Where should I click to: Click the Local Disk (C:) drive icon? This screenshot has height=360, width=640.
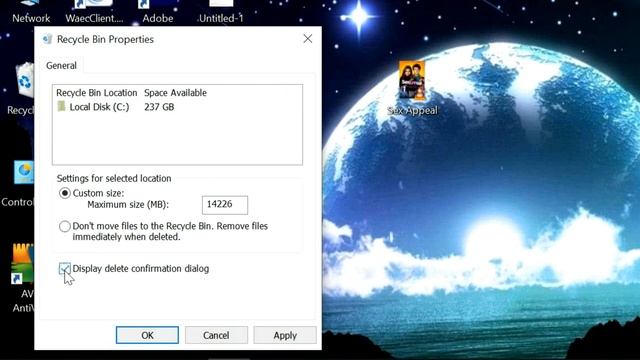[62, 107]
